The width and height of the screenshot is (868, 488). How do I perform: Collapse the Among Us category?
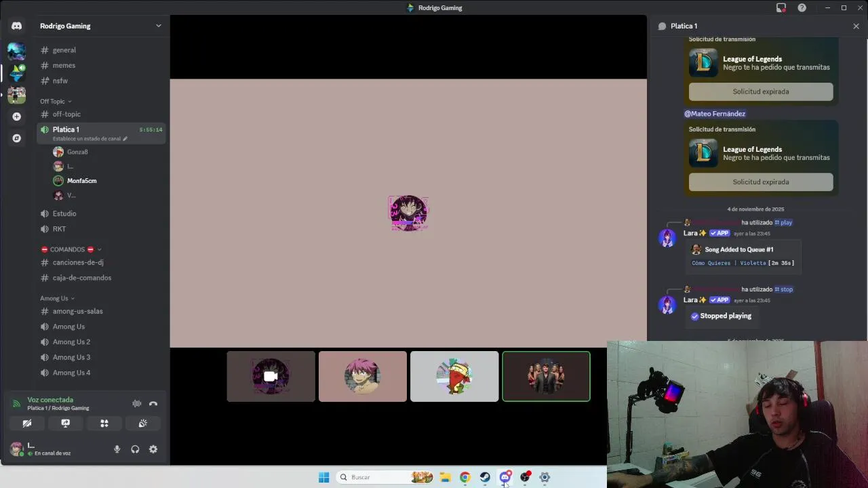pyautogui.click(x=57, y=298)
